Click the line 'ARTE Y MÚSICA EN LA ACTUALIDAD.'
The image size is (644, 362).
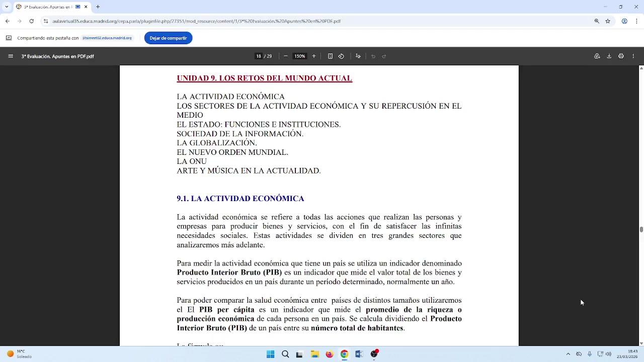pos(249,171)
